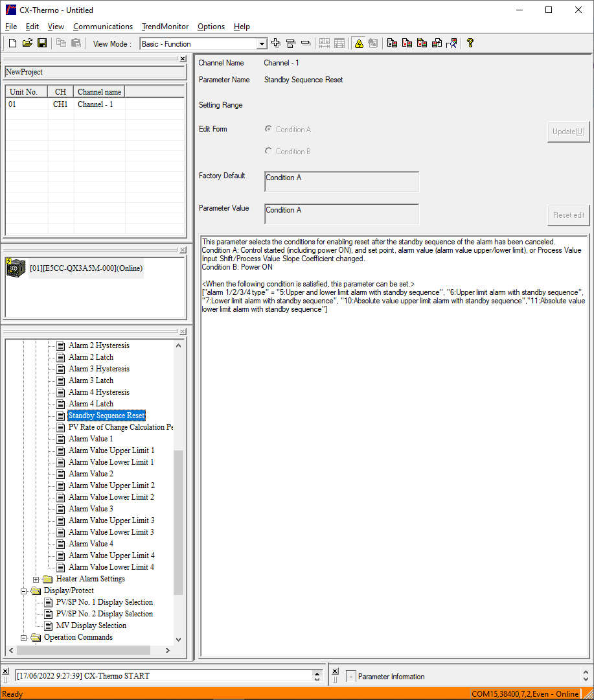Image resolution: width=594 pixels, height=700 pixels.
Task: Click the E5CC controller device icon
Action: click(x=16, y=268)
